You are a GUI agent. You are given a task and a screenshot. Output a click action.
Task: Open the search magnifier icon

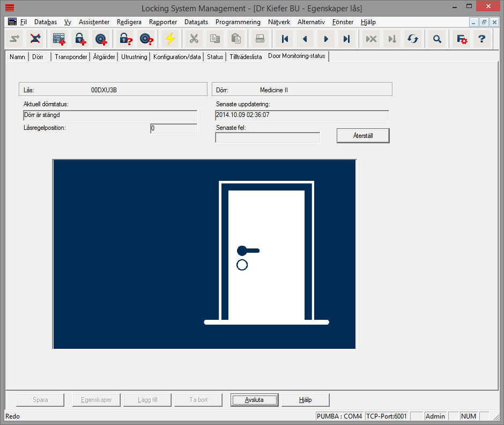coord(437,39)
